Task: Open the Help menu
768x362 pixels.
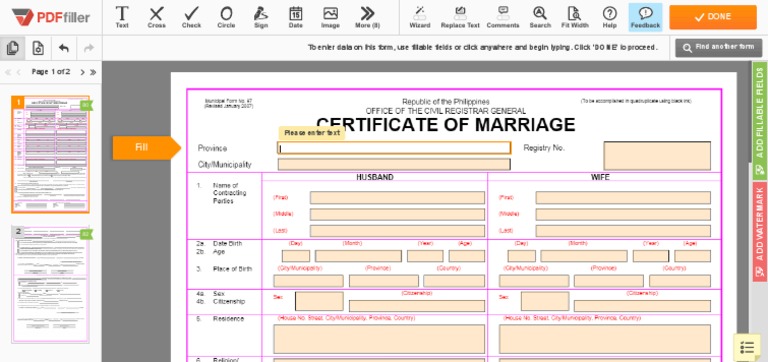Action: (610, 17)
